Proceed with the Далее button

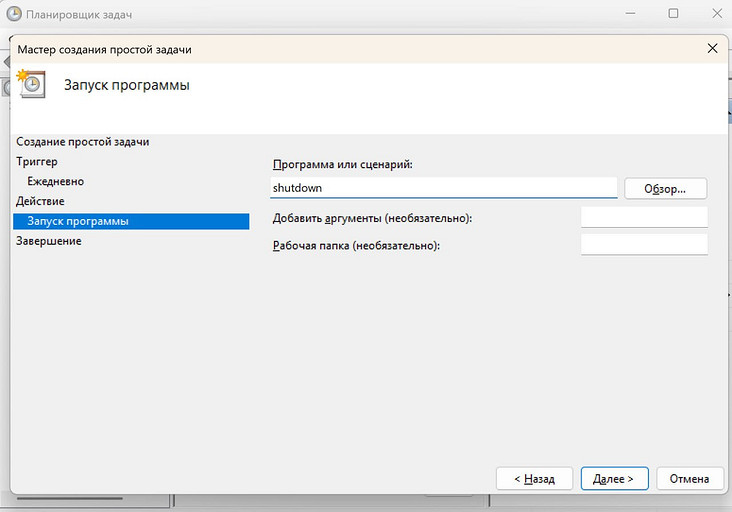point(614,478)
